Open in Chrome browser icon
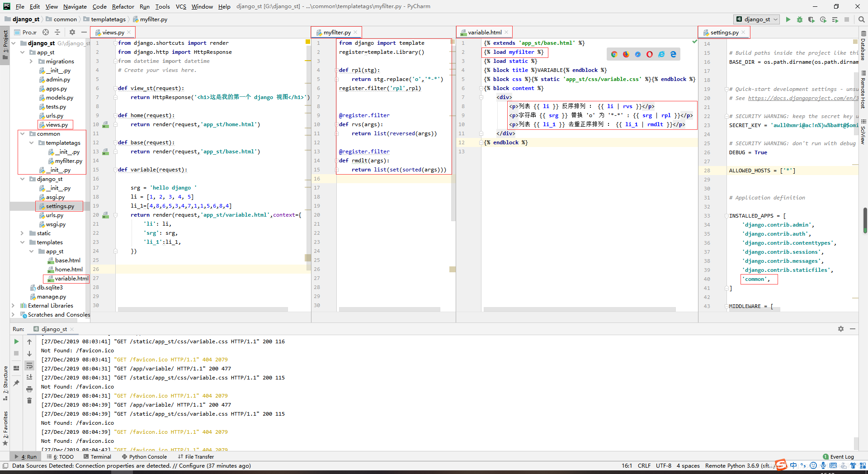Viewport: 868px width, 474px height. point(614,54)
